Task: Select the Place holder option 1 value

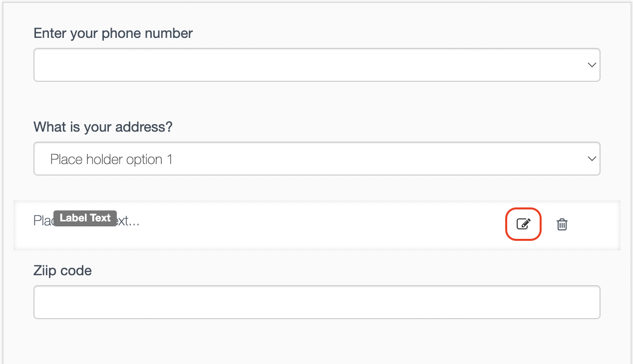Action: point(111,159)
